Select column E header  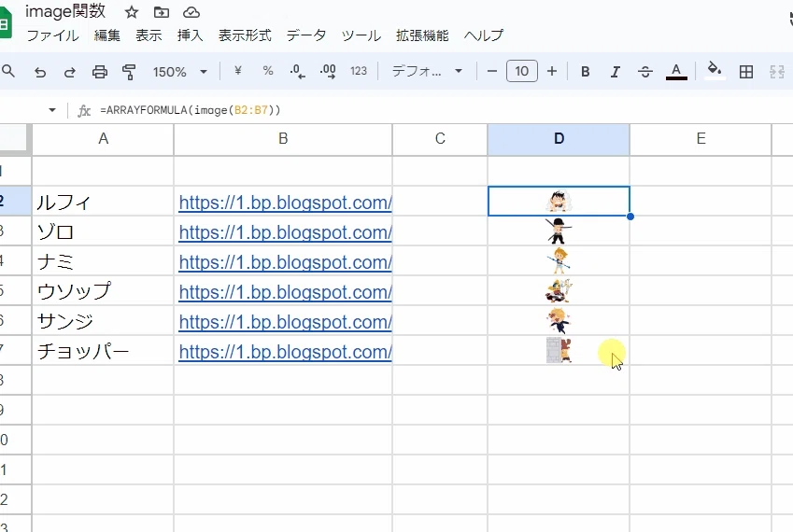point(701,139)
